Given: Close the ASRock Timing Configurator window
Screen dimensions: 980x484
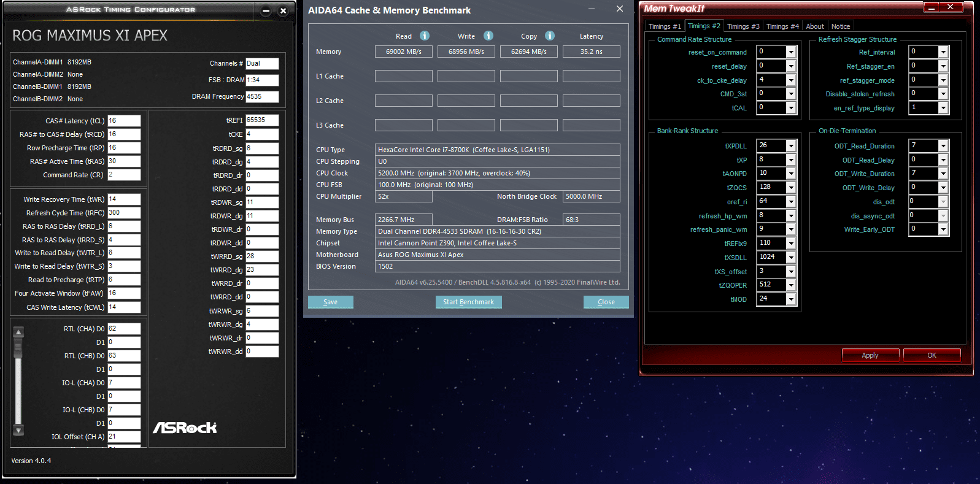Looking at the screenshot, I should pos(283,10).
